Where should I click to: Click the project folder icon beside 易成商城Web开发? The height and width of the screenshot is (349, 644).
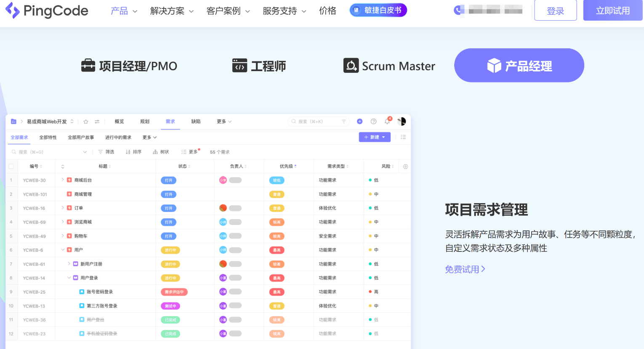(x=13, y=122)
